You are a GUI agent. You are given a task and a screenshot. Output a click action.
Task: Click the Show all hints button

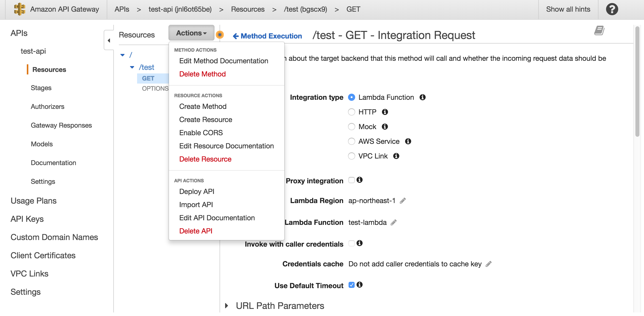pyautogui.click(x=568, y=9)
